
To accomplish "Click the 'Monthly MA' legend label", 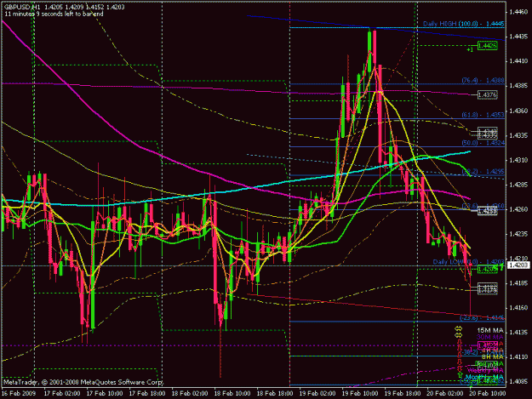I will [x=485, y=377].
